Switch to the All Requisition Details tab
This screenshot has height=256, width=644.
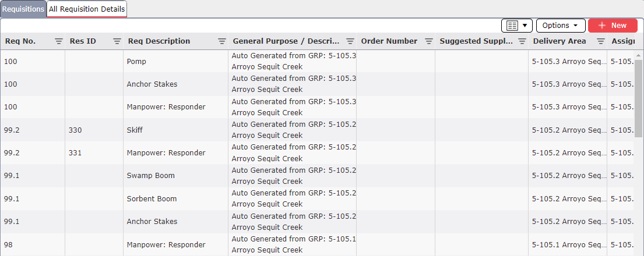(87, 9)
